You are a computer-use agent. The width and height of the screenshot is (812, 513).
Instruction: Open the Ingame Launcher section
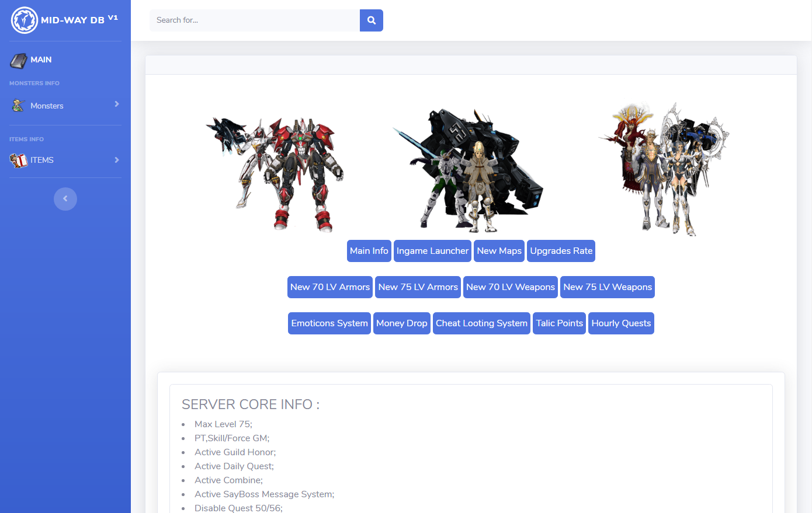click(x=432, y=251)
